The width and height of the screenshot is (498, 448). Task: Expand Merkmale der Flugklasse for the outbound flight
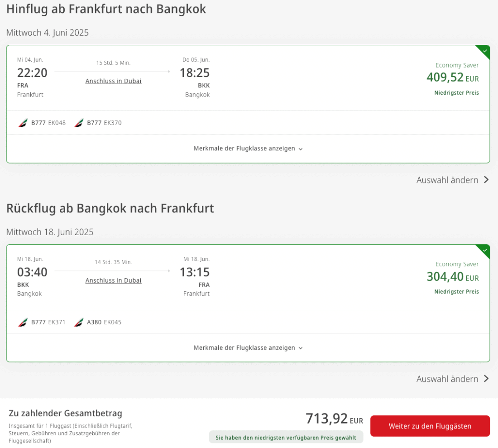point(248,149)
